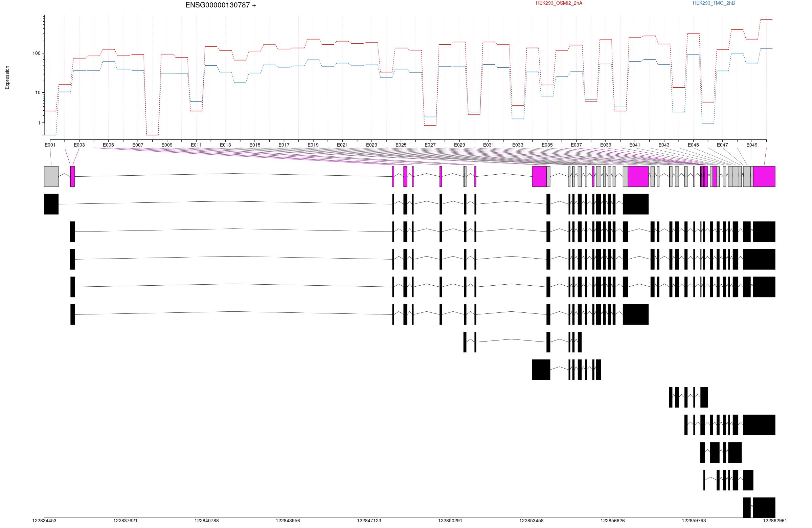Select the HEK293_OSMI2_2hA legend label

[x=559, y=3]
